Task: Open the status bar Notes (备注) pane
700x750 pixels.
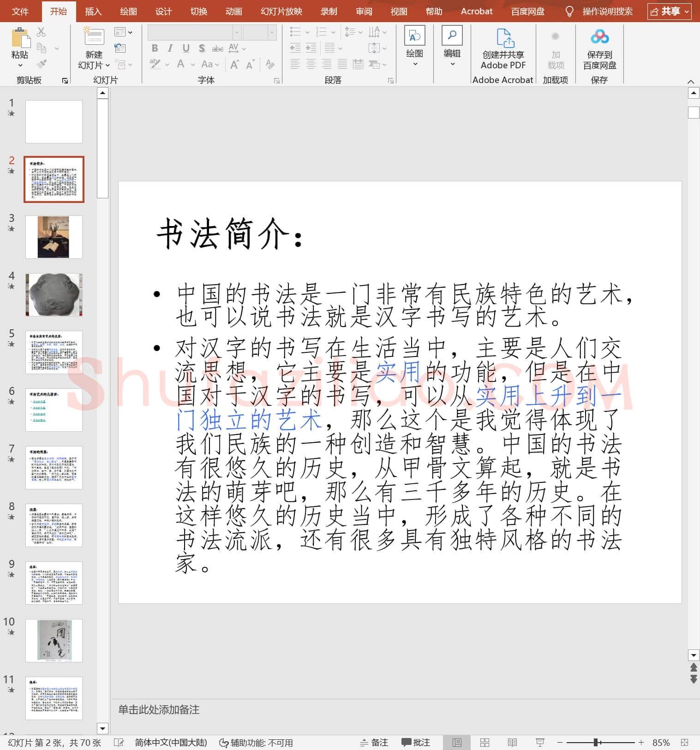Action: point(374,743)
